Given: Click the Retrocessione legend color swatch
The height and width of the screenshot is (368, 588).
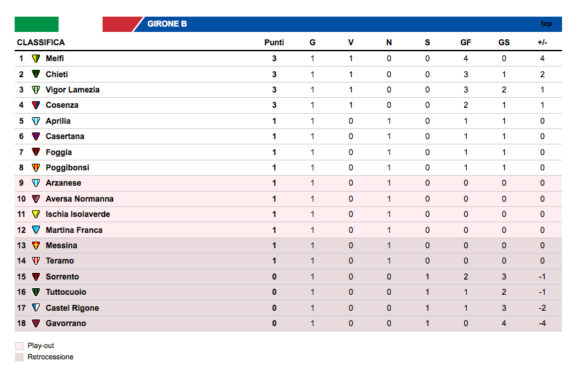Looking at the screenshot, I should (x=19, y=357).
